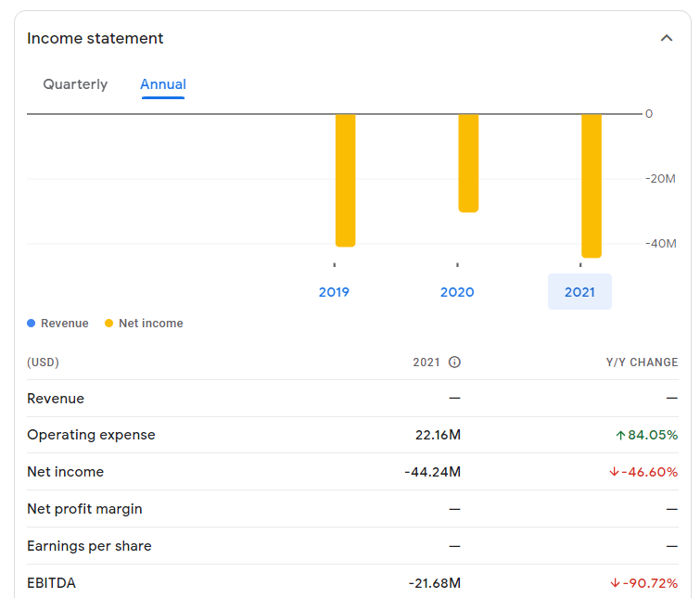
Task: Click the Income statement heading
Action: pos(95,39)
